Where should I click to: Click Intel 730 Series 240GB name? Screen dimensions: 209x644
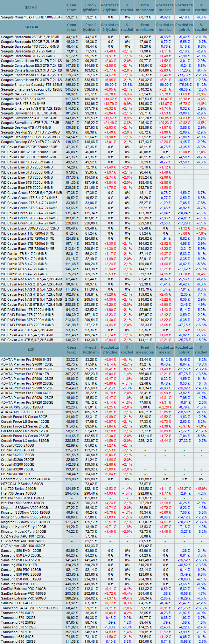[x=18, y=489]
